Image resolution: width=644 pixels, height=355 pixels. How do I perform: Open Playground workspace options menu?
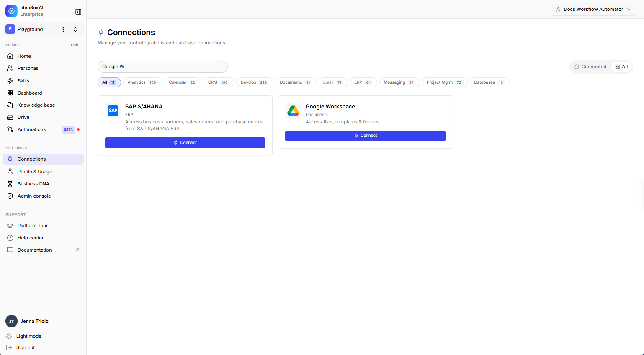point(63,29)
